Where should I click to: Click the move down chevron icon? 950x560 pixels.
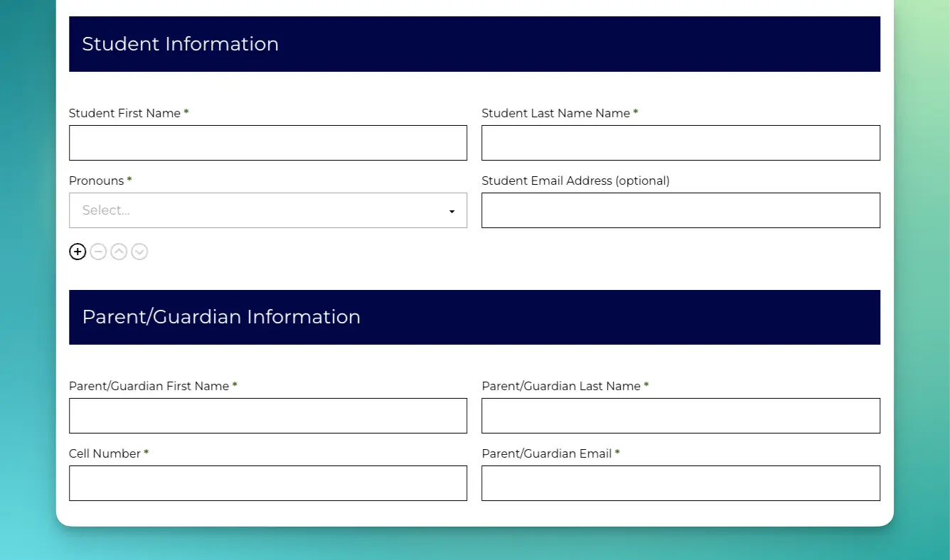click(139, 252)
